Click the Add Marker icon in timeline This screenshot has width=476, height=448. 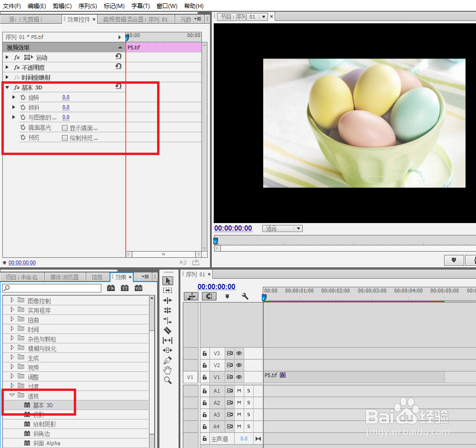(227, 296)
